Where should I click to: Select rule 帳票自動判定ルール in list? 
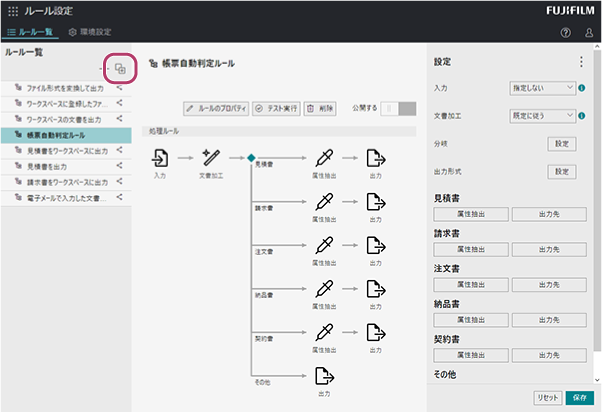coord(66,135)
